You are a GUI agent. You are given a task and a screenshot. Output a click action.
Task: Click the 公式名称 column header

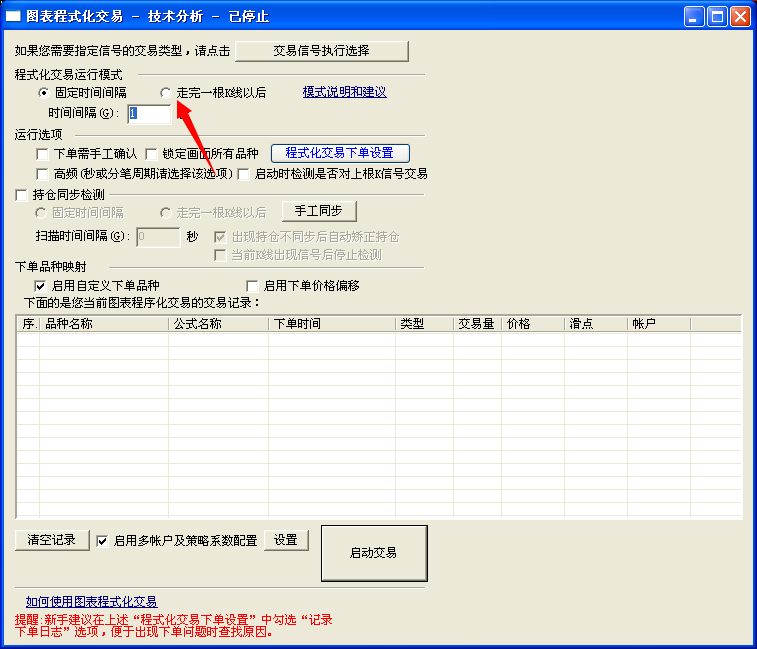pos(218,324)
